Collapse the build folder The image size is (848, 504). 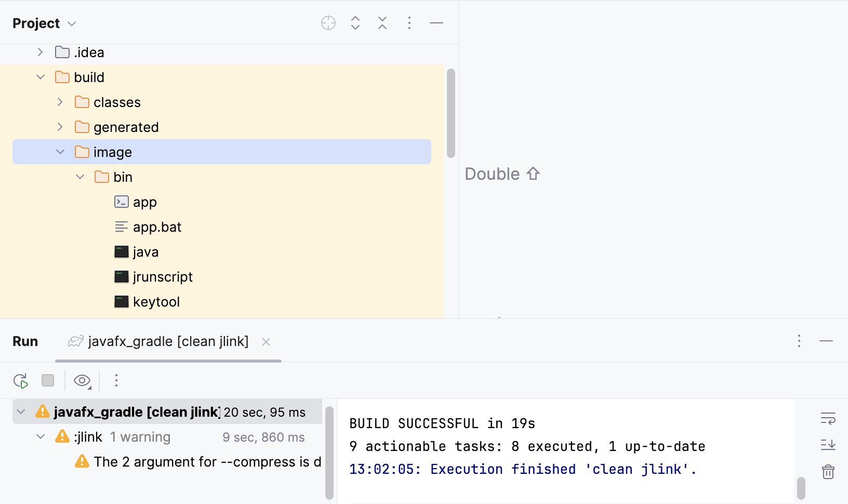41,77
